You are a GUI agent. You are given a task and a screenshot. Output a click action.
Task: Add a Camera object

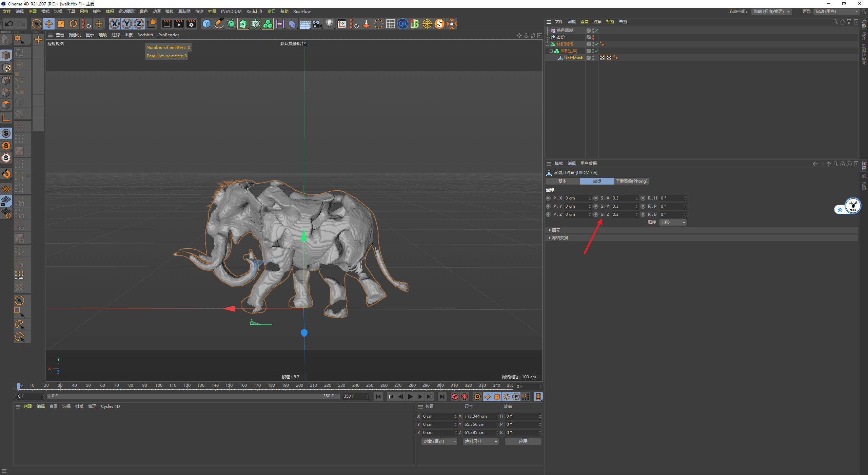pyautogui.click(x=317, y=24)
